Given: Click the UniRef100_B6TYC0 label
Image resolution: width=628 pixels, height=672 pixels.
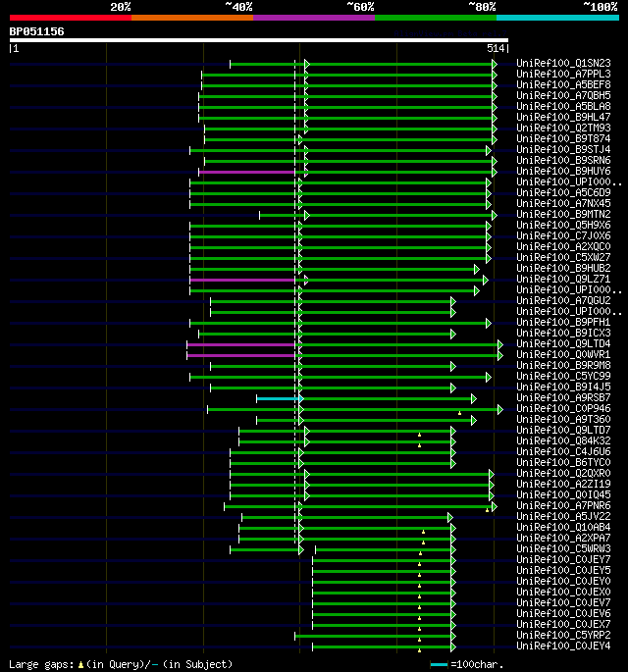Looking at the screenshot, I should (x=563, y=462).
